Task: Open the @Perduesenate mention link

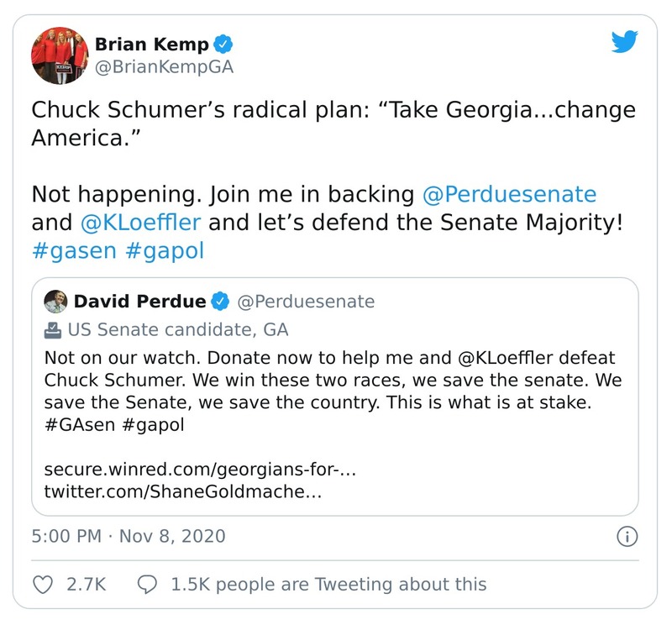Action: pyautogui.click(x=509, y=195)
